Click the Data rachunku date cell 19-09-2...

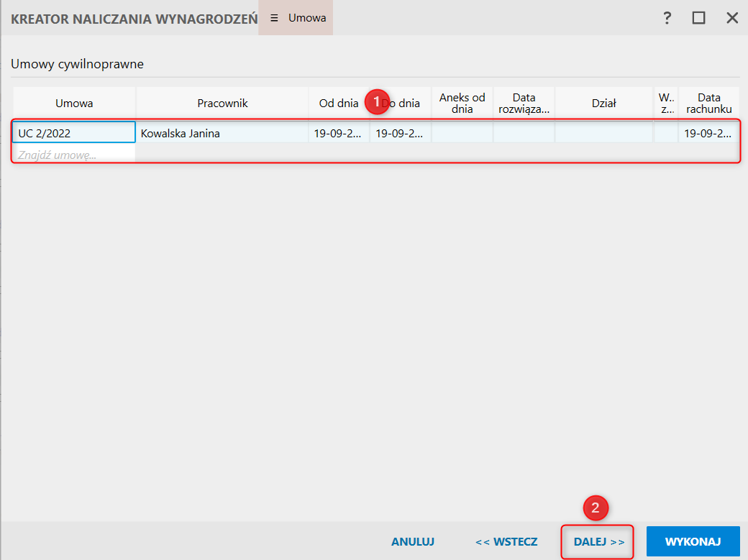[708, 133]
